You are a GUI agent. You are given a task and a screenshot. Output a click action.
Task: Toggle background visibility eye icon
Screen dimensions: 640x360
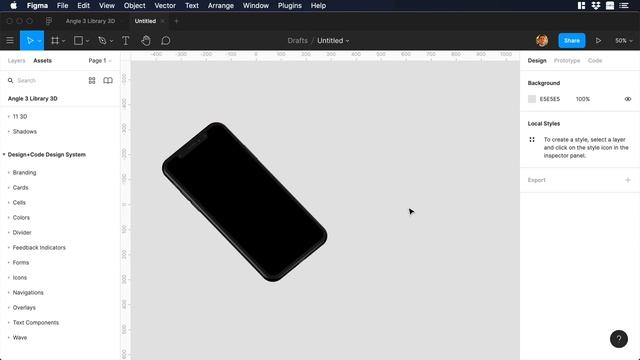coord(628,99)
